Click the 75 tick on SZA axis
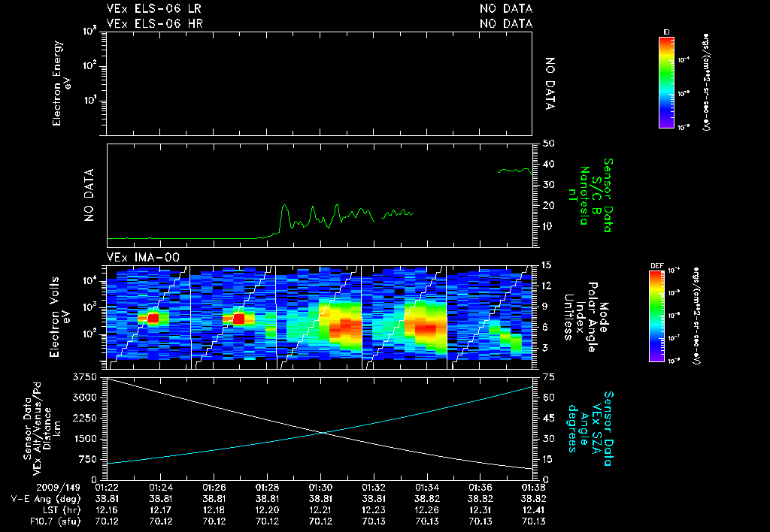The height and width of the screenshot is (532, 770). (549, 377)
